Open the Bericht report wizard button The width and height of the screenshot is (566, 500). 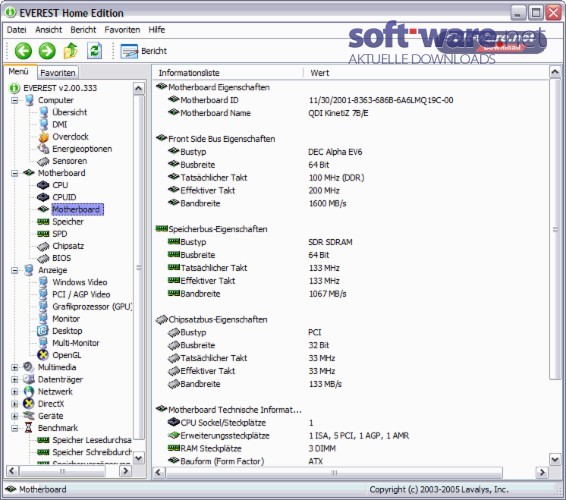coord(144,51)
